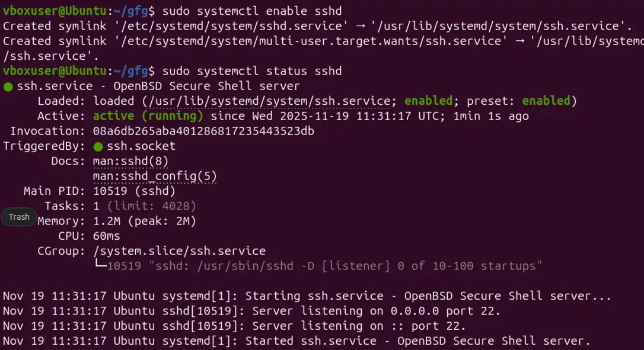Image resolution: width=644 pixels, height=350 pixels.
Task: Click the Memory 1.2M peak value
Action: point(145,221)
